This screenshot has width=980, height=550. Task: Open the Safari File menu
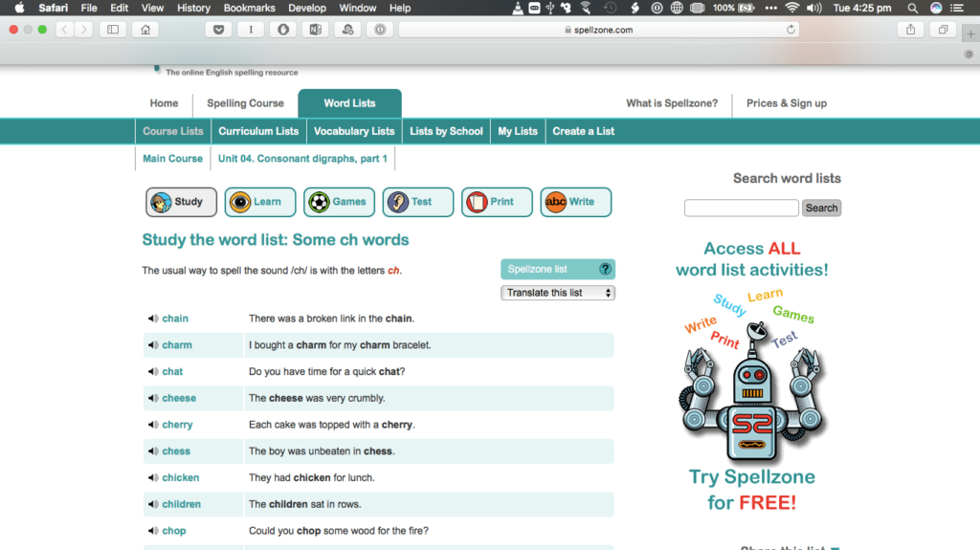[89, 8]
